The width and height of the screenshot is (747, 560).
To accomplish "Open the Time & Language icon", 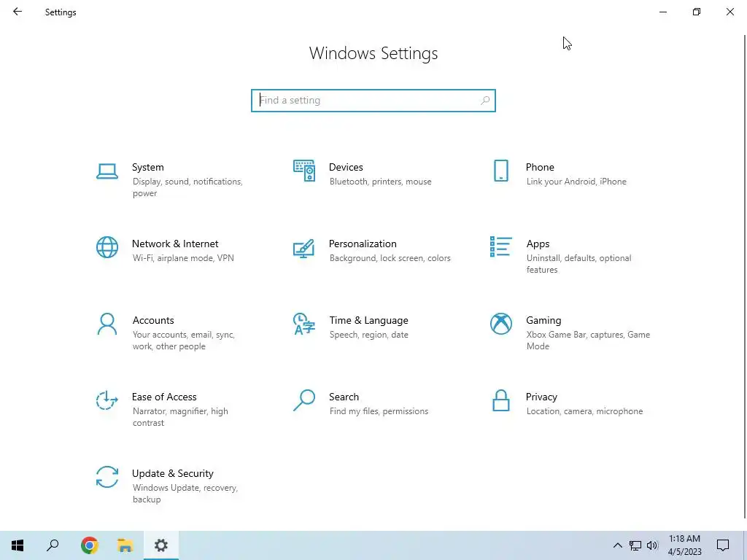I will 304,324.
